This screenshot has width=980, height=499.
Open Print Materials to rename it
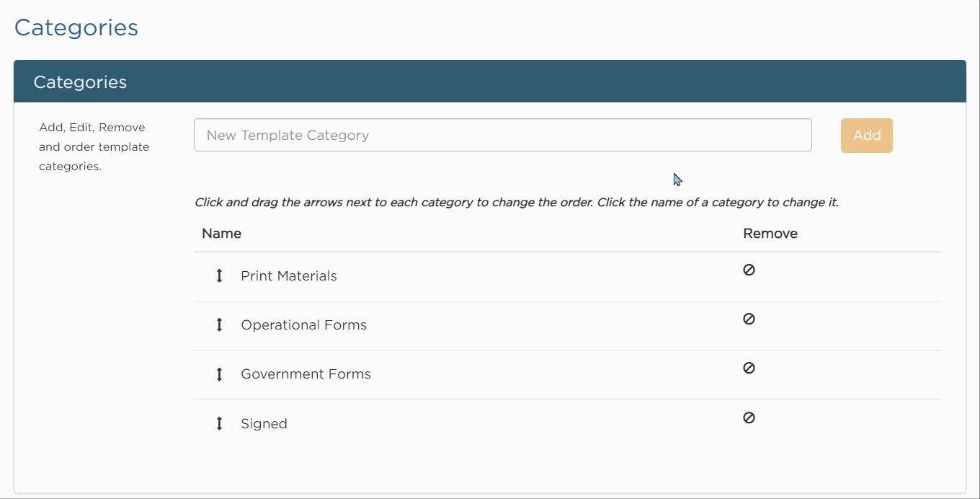coord(288,275)
